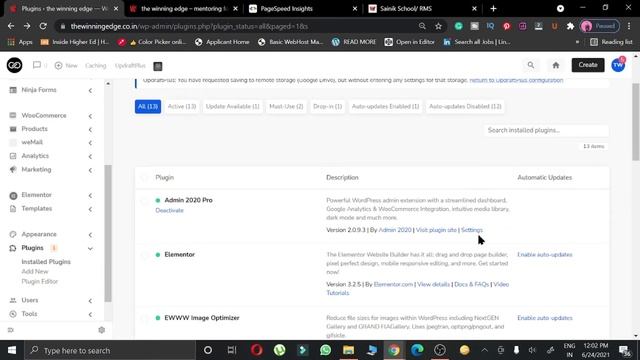Open the dark square icon beside UpdraftPlus
This screenshot has width=640, height=360.
click(158, 66)
